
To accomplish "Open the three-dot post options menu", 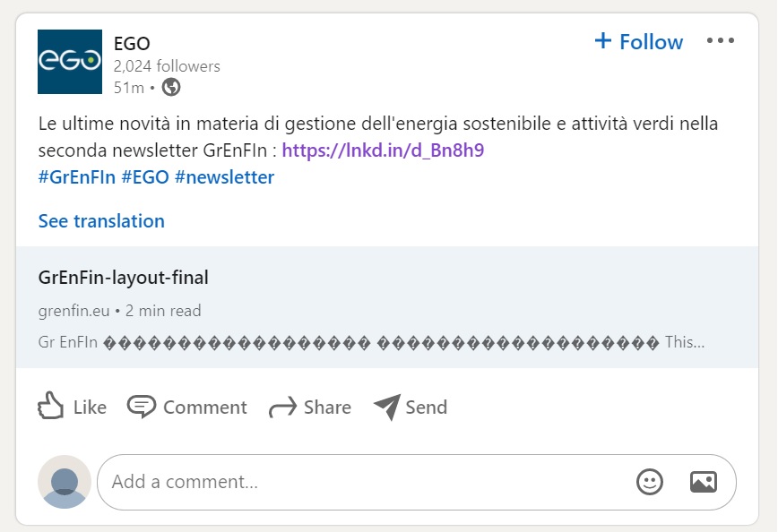I will 721,40.
